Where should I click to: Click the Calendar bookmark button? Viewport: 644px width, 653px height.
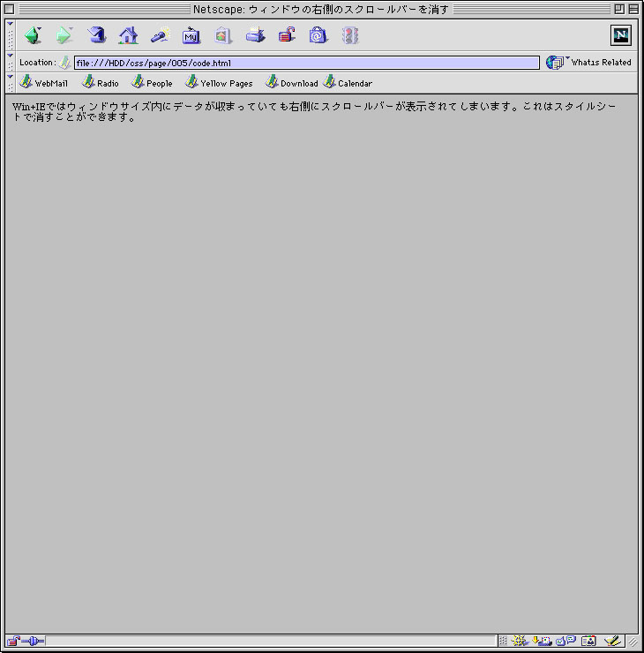tap(348, 83)
